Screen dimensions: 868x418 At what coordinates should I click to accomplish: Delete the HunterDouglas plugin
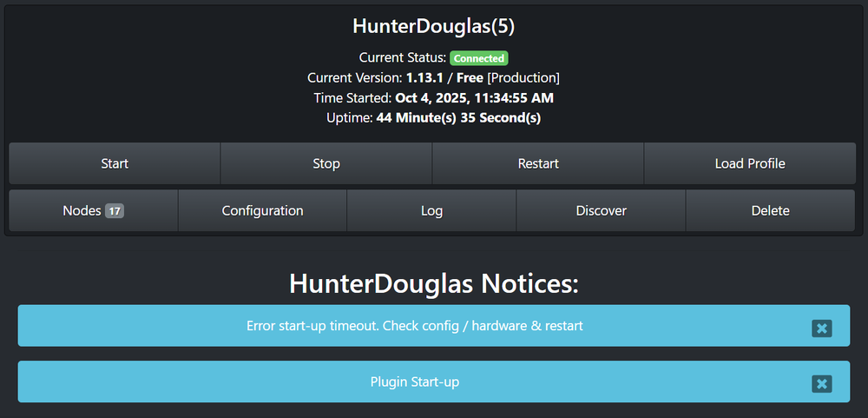tap(770, 210)
